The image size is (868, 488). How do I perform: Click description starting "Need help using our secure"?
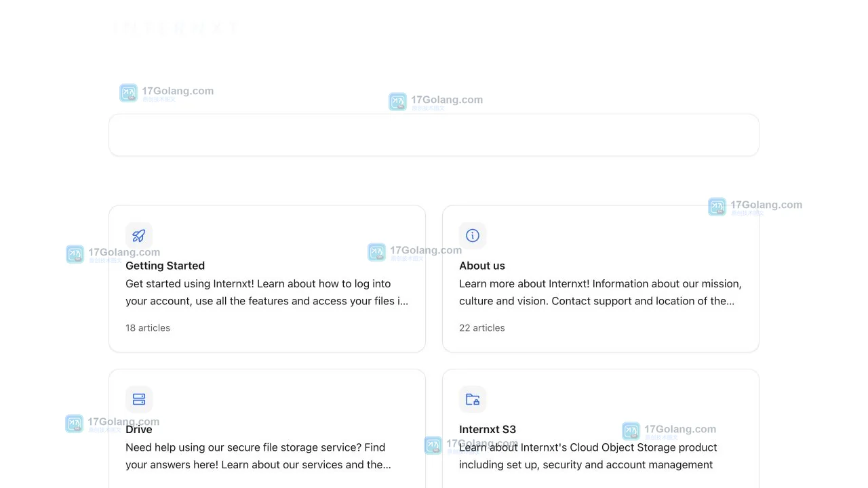click(x=258, y=456)
